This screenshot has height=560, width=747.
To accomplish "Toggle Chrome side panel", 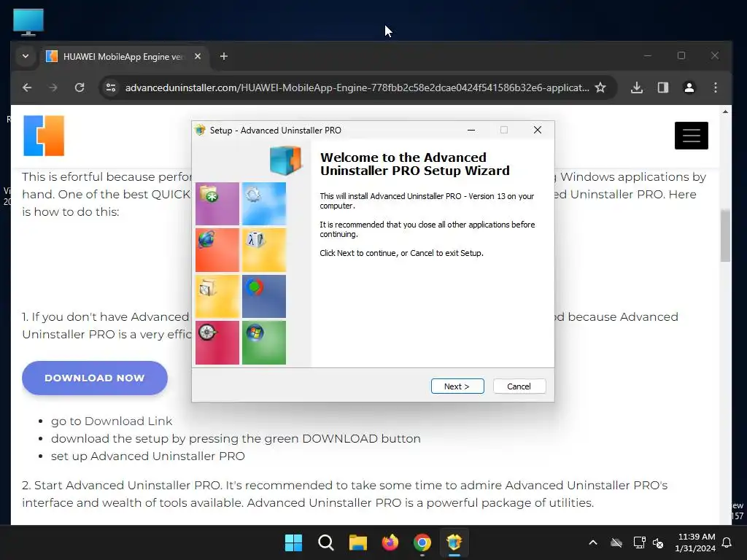I will click(x=663, y=87).
